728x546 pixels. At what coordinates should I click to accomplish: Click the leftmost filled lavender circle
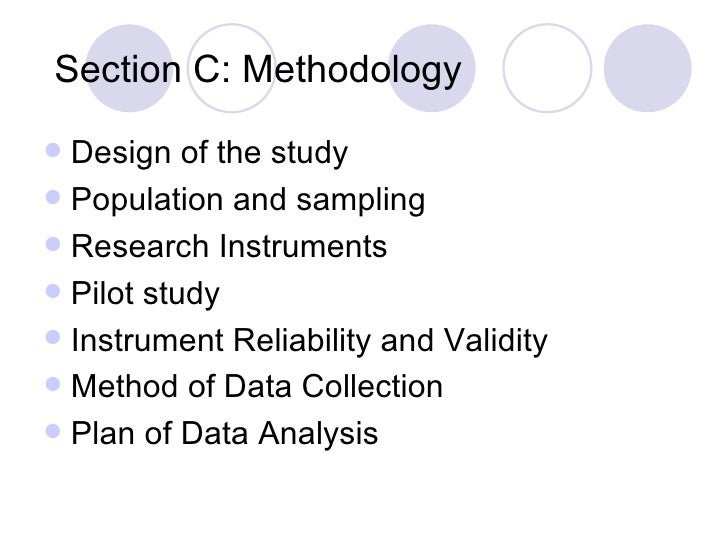click(x=130, y=68)
